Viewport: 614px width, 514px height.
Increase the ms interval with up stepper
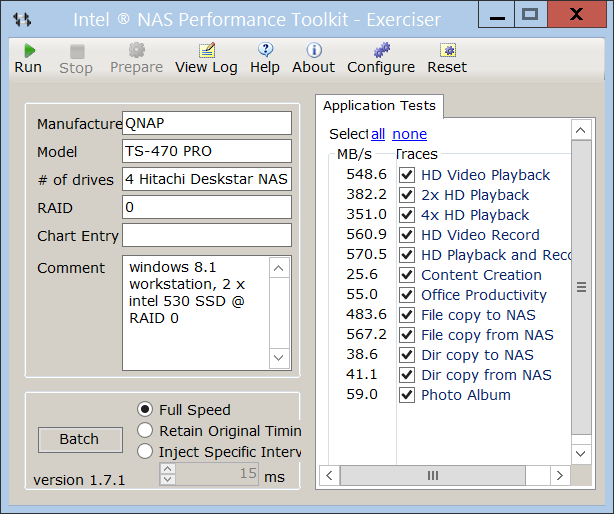coord(168,469)
